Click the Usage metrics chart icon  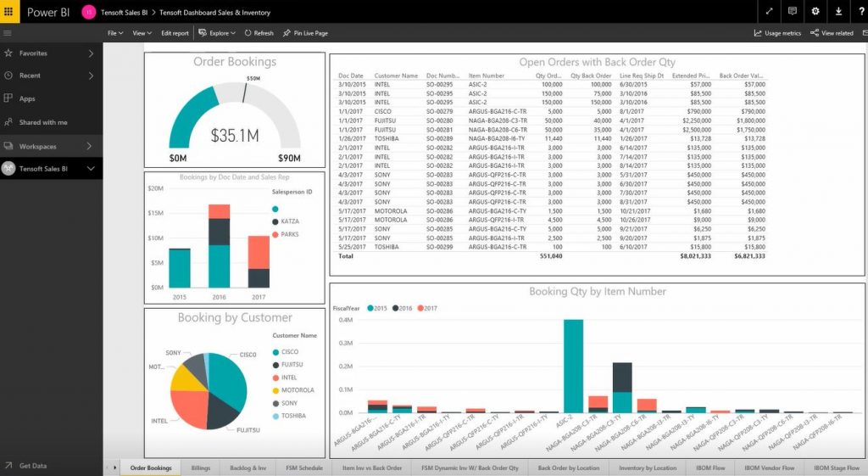(x=758, y=33)
